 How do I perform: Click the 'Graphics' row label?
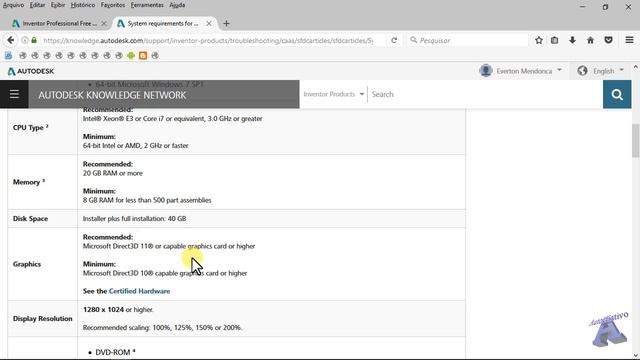(x=27, y=264)
